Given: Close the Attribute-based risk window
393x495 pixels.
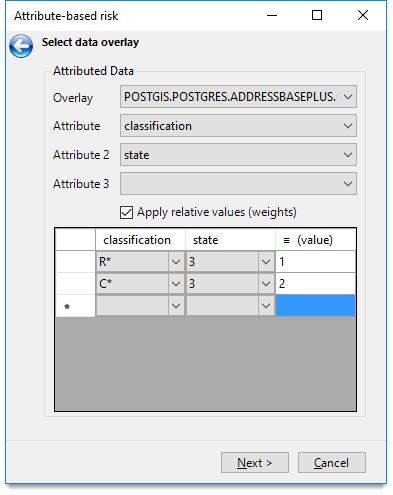Looking at the screenshot, I should (363, 15).
